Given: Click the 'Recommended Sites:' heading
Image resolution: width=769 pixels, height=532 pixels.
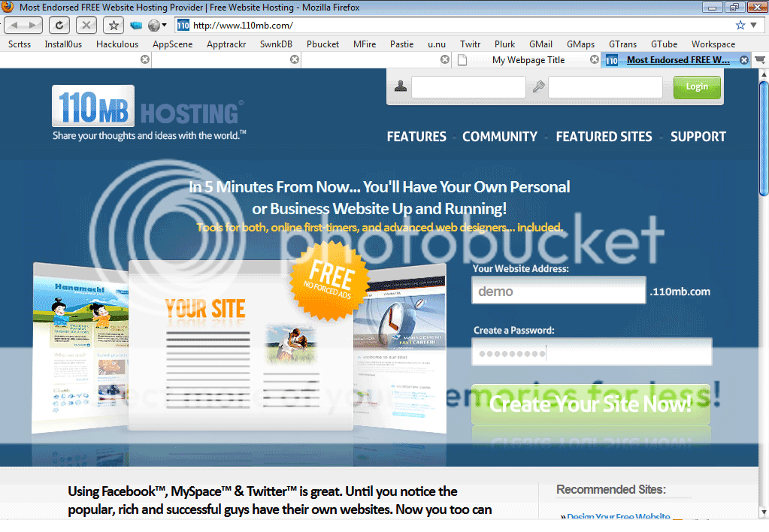Looking at the screenshot, I should point(610,489).
